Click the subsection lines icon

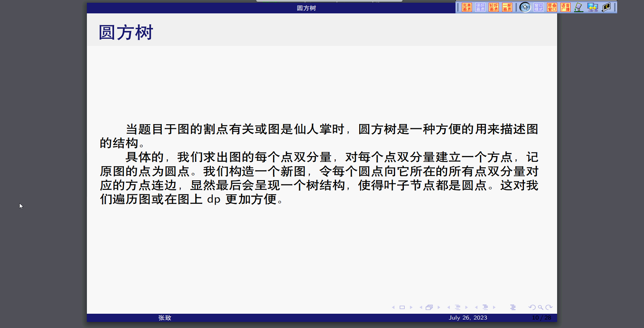coord(458,307)
